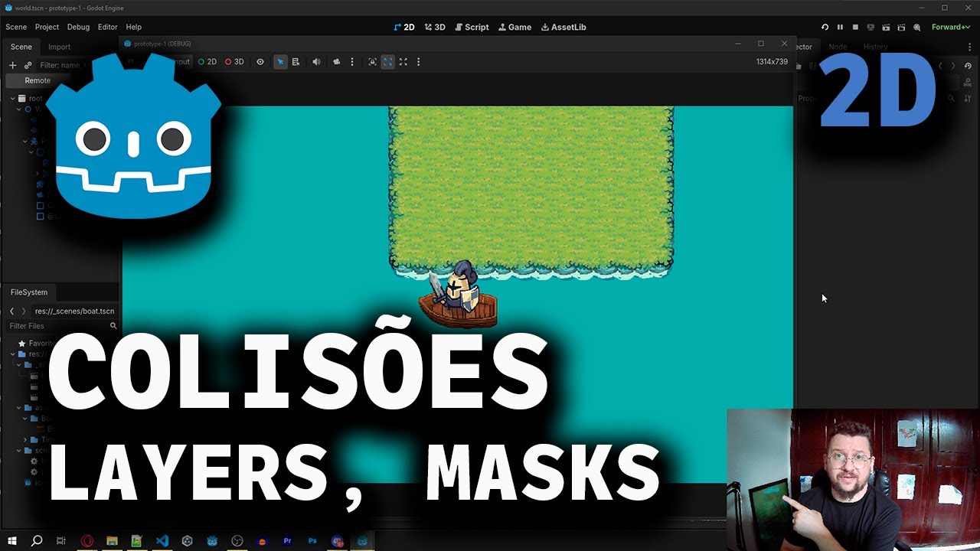Maximize the embedded prototype-1 (DEBUG) window
This screenshot has width=980, height=551.
(x=760, y=44)
